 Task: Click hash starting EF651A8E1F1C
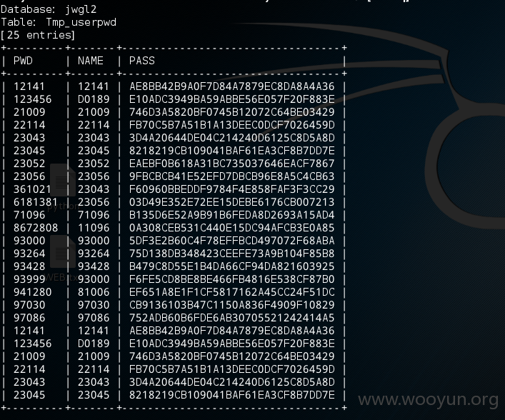pyautogui.click(x=232, y=292)
